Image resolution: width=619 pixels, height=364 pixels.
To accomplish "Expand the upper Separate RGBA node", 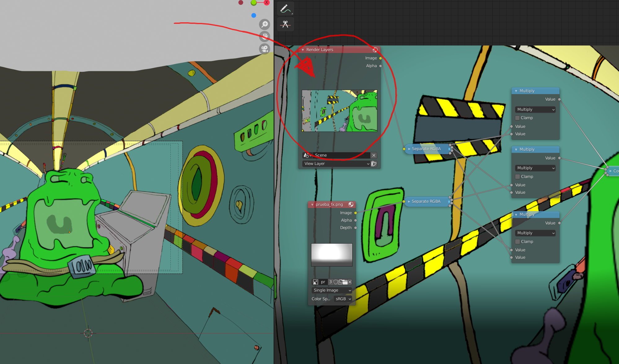I will (x=409, y=149).
